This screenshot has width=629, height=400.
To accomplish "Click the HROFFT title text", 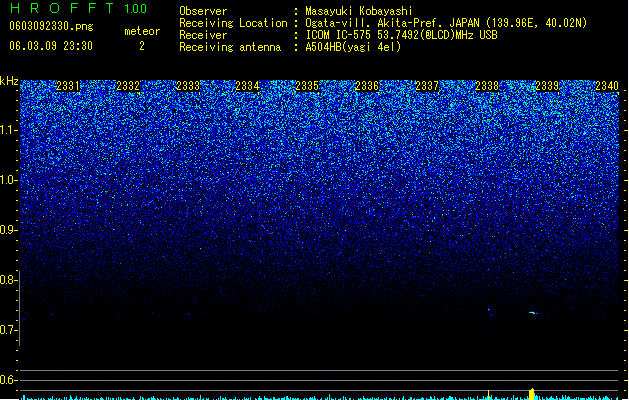I will [61, 8].
